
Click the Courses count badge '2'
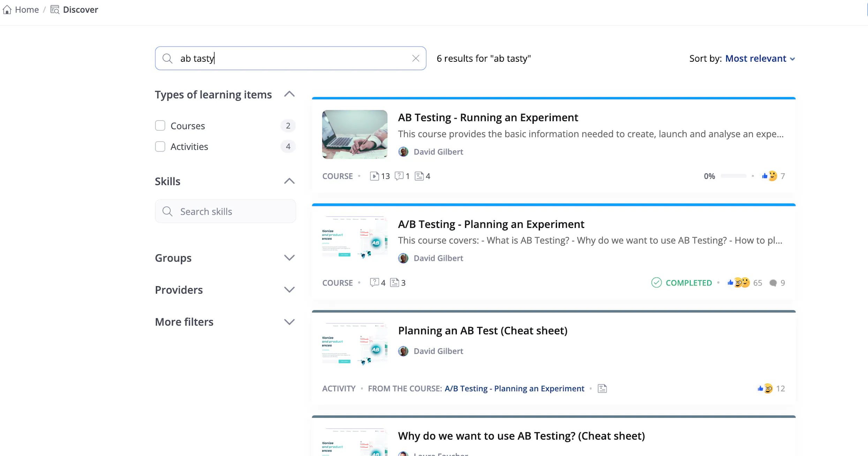click(x=288, y=126)
